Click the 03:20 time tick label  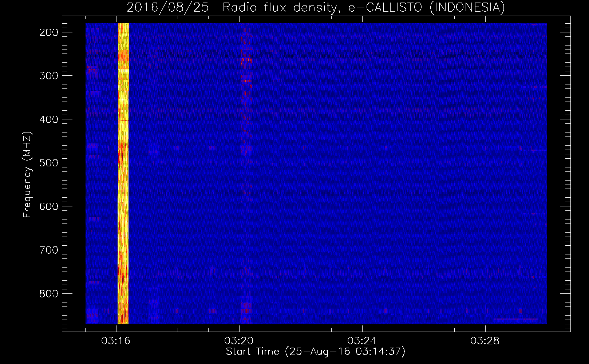click(239, 341)
